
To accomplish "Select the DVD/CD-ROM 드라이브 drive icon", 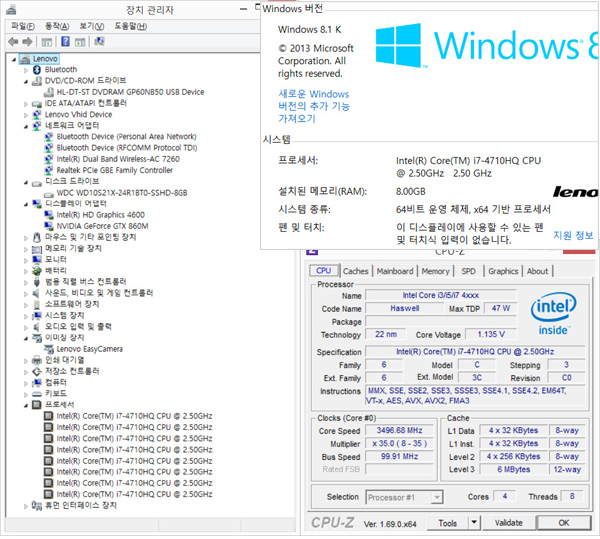I will tap(37, 81).
